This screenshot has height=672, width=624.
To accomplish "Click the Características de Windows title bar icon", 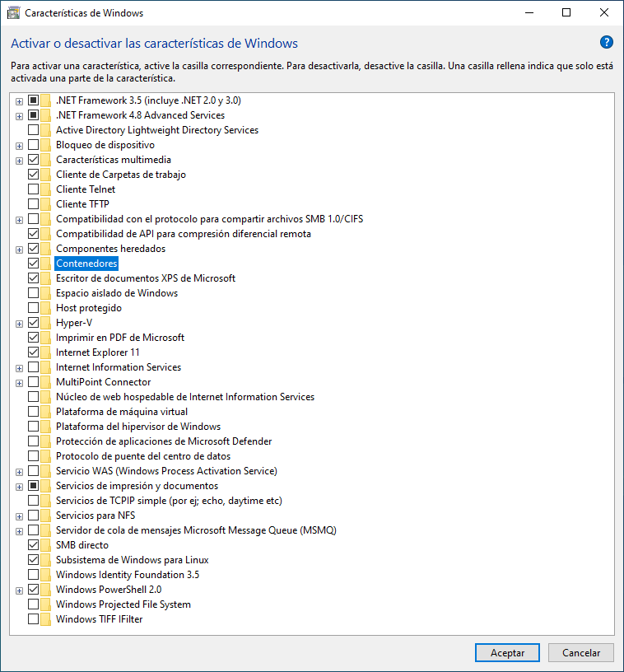I will (x=13, y=13).
